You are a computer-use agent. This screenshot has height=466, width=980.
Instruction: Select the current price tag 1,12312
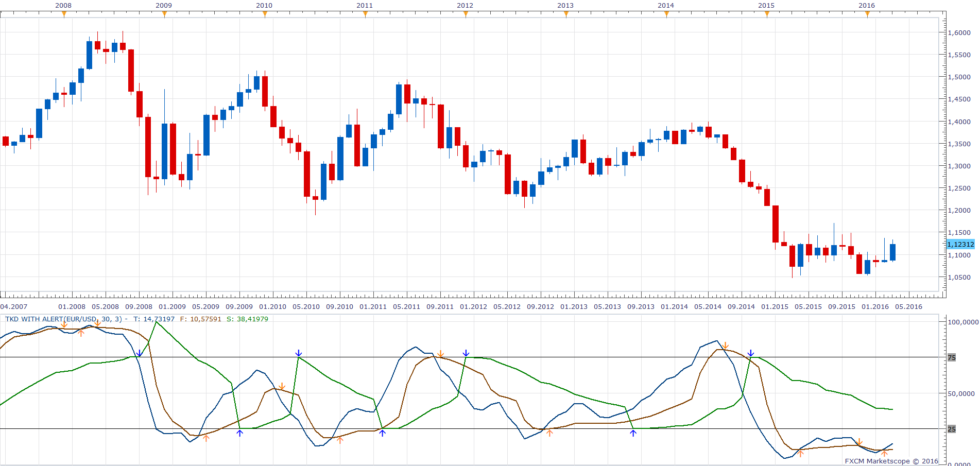pos(961,245)
